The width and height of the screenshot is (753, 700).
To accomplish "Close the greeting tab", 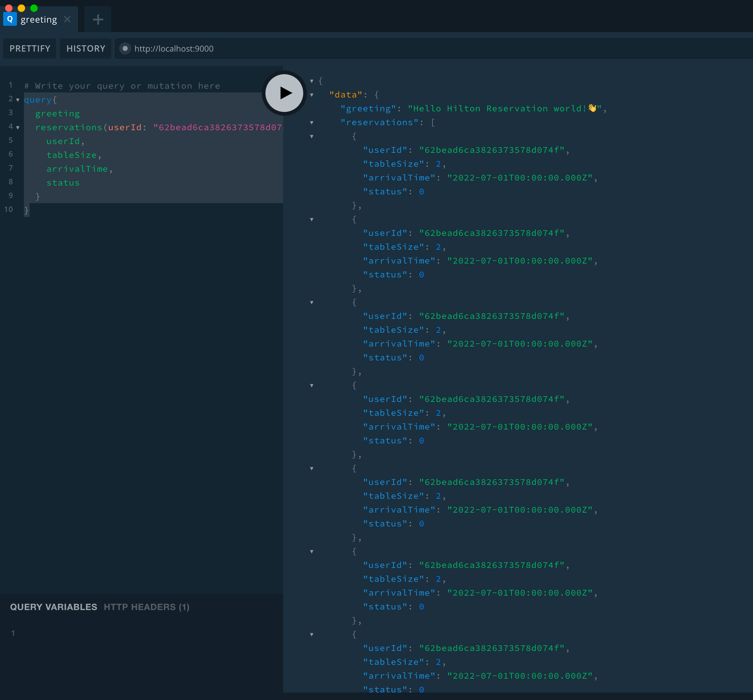I will [67, 19].
